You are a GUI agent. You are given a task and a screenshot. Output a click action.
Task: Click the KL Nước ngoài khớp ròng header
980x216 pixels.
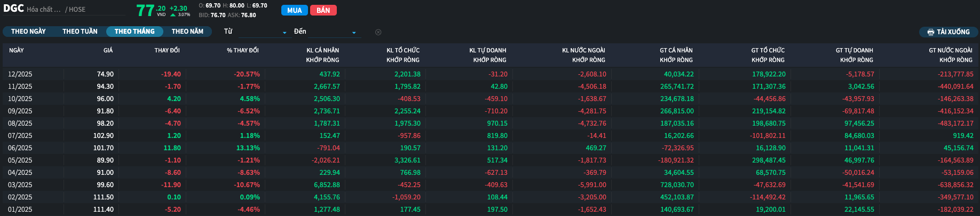583,55
